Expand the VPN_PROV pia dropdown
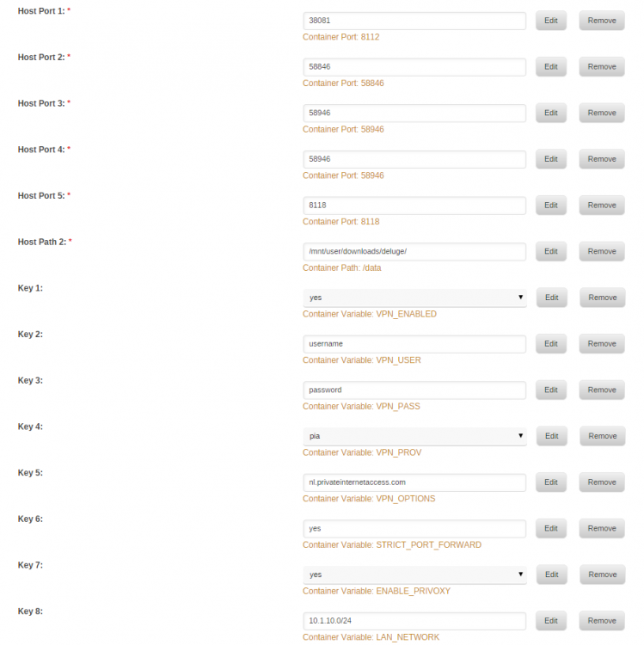Screen dimensions: 644x645 pyautogui.click(x=414, y=436)
